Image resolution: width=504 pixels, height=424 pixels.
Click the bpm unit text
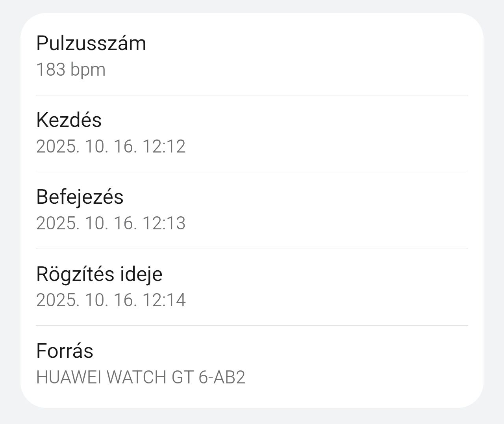tap(88, 71)
